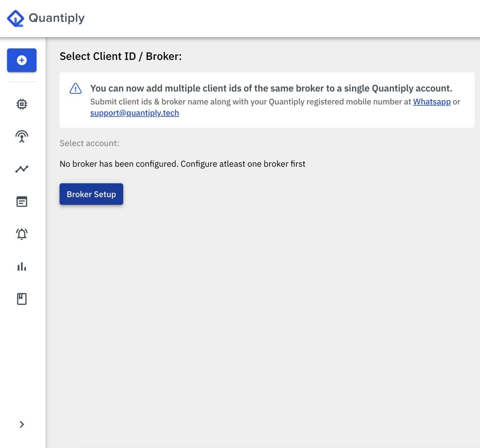Click the Broker Setup button
Image resolution: width=480 pixels, height=448 pixels.
pos(91,194)
